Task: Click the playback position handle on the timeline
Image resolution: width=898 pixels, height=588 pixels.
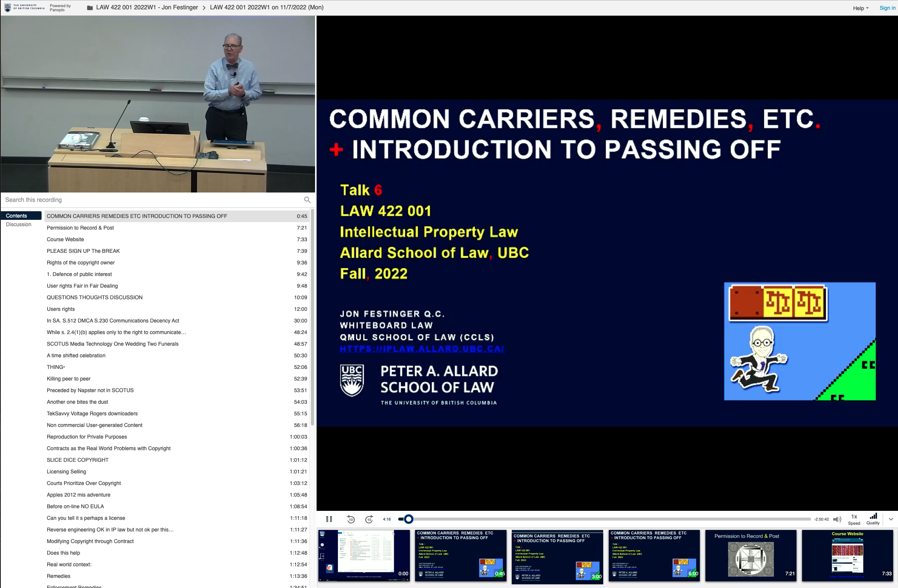Action: pos(408,519)
